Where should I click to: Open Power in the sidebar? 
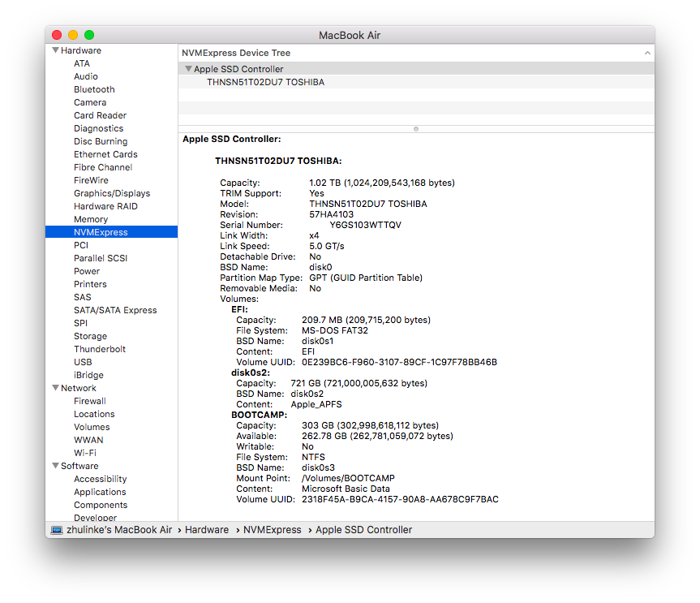(87, 271)
